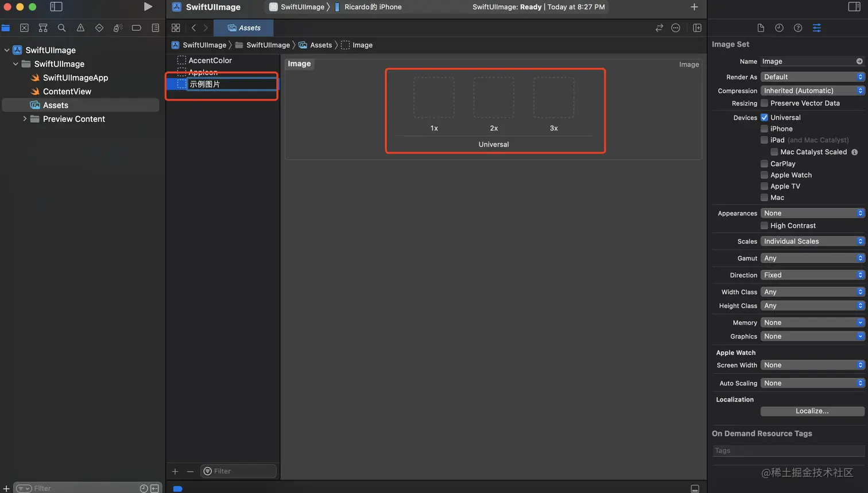Open the Memory dropdown
Screen dimensions: 868x493
[812, 322]
